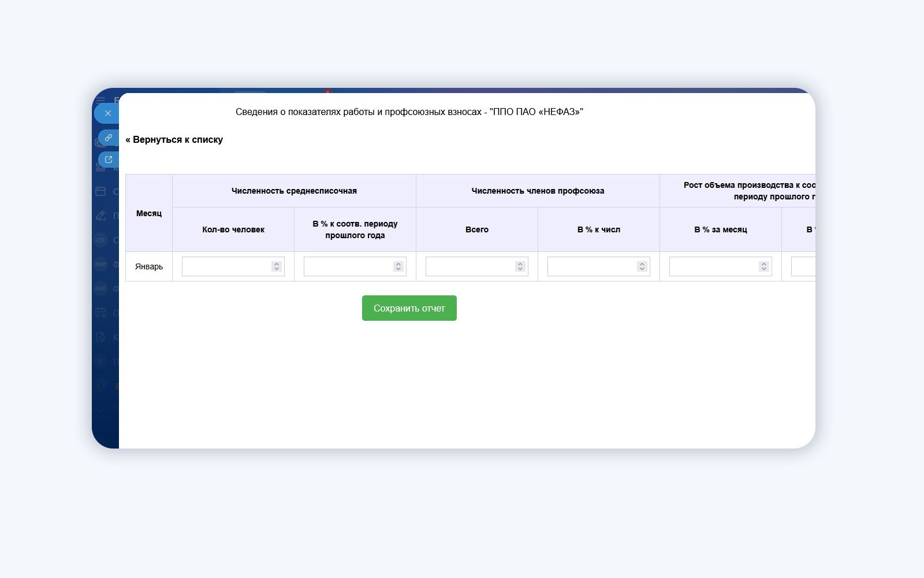This screenshot has width=924, height=578.
Task: Copy link using the chain icon
Action: click(x=109, y=138)
